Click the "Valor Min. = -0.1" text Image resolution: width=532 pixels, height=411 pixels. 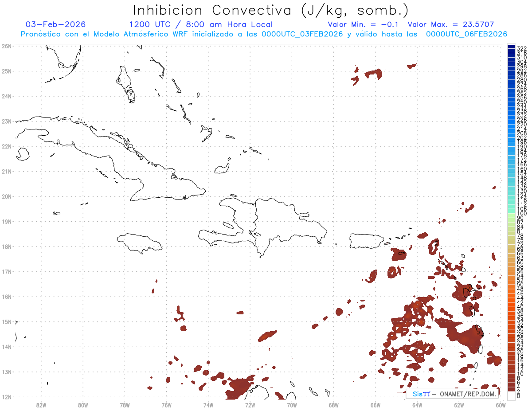click(x=364, y=24)
